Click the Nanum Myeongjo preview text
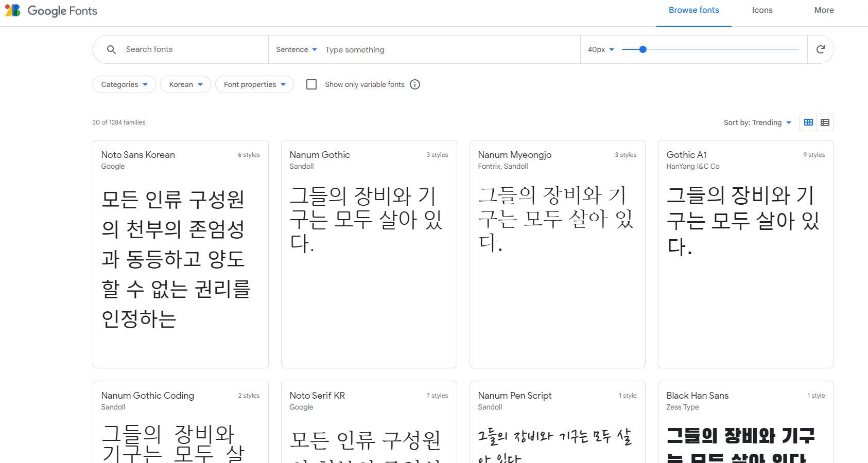868x463 pixels. point(556,219)
